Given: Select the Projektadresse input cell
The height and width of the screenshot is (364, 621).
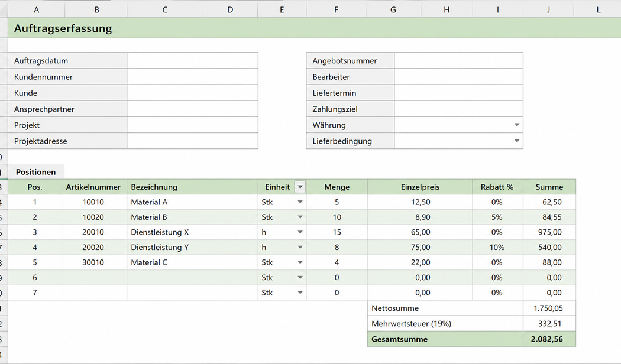Looking at the screenshot, I should 193,141.
